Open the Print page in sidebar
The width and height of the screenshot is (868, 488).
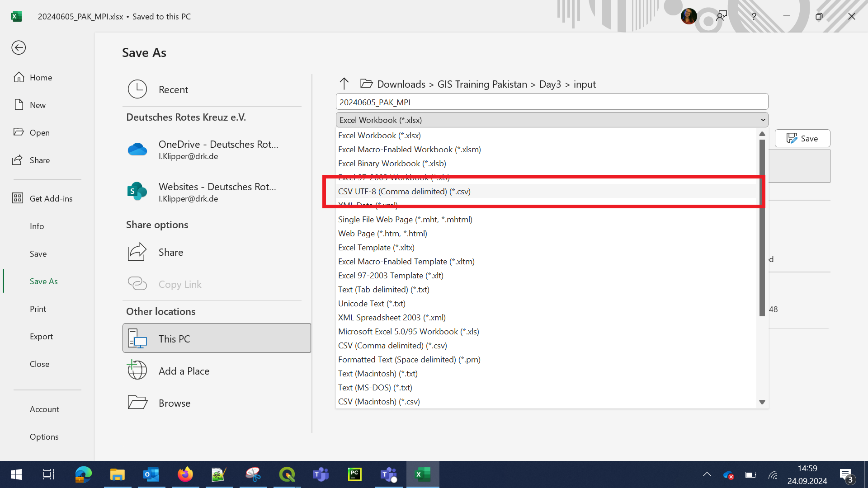pyautogui.click(x=38, y=309)
